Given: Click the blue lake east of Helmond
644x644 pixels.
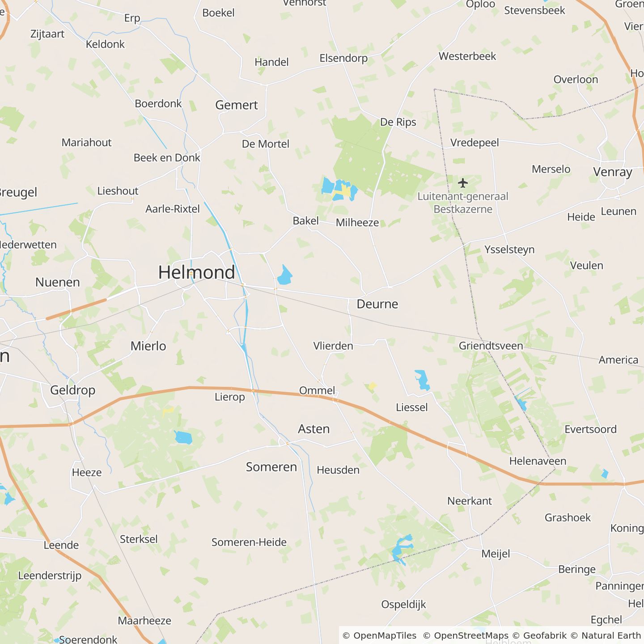Looking at the screenshot, I should 284,275.
